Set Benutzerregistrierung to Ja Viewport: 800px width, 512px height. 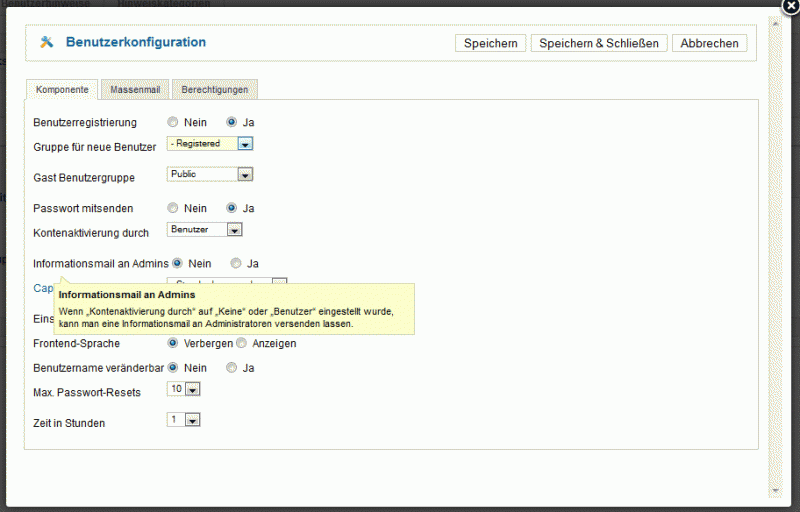(x=232, y=122)
